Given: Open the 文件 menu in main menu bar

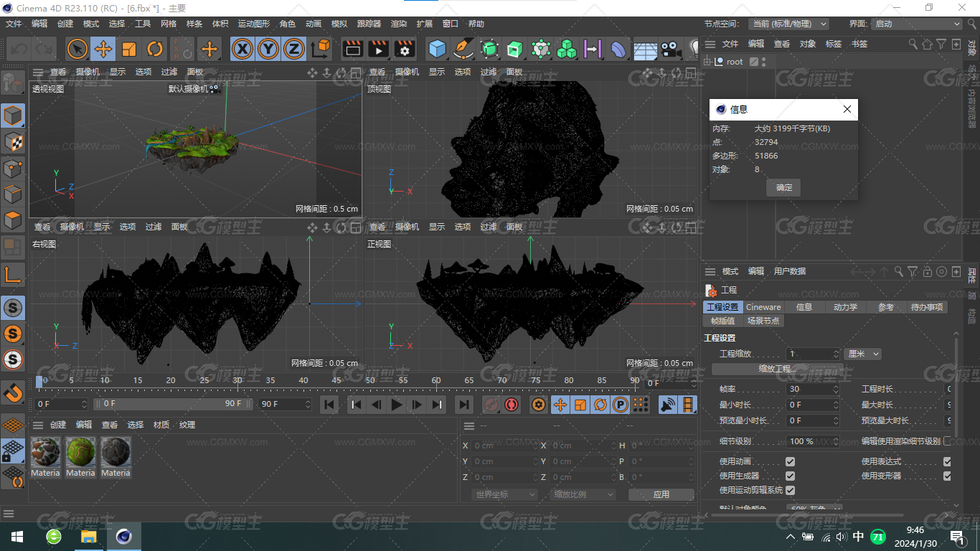Looking at the screenshot, I should pyautogui.click(x=14, y=24).
